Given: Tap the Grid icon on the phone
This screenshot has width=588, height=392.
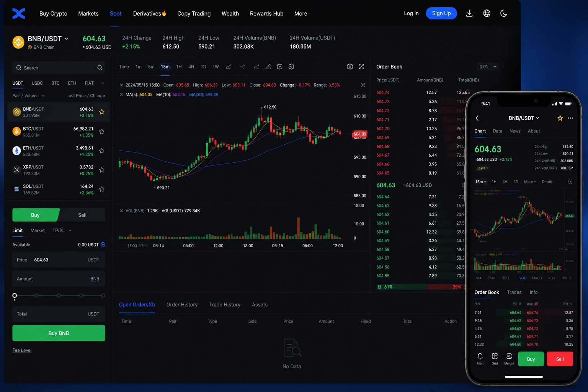Looking at the screenshot, I should pos(495,359).
